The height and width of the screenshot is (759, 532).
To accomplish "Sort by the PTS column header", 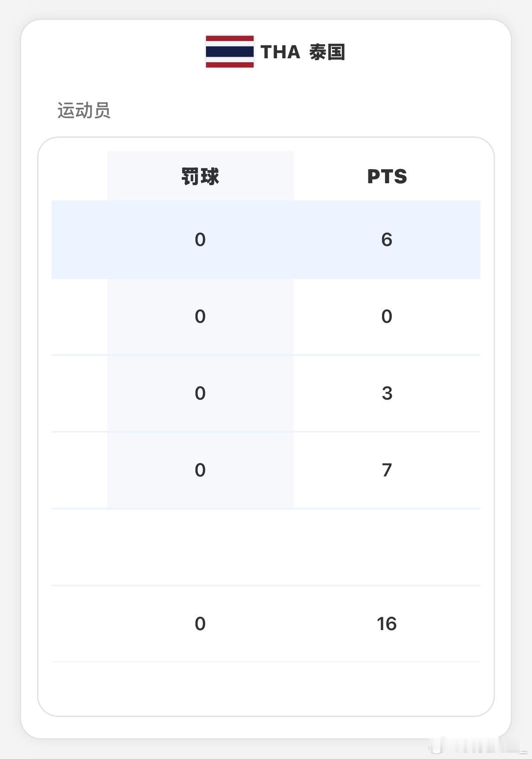I will (387, 176).
